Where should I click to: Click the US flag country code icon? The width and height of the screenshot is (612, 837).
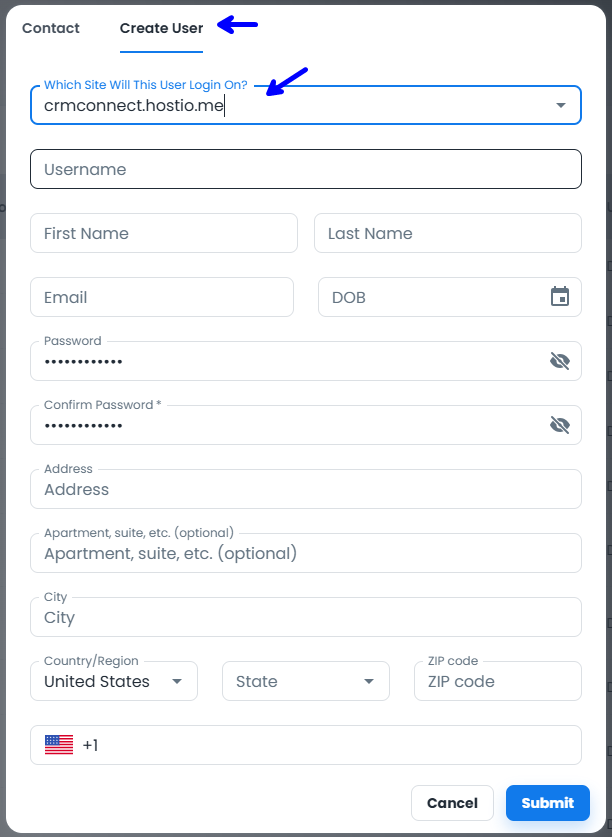(x=59, y=745)
